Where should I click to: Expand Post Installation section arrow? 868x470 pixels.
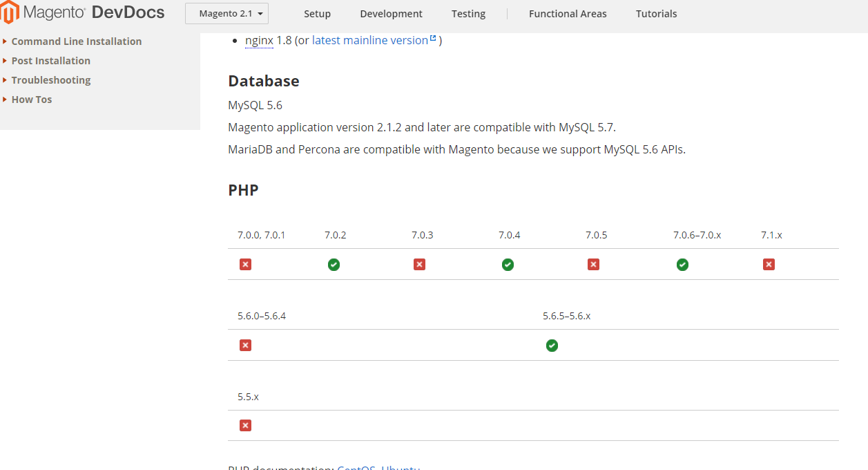pyautogui.click(x=5, y=61)
